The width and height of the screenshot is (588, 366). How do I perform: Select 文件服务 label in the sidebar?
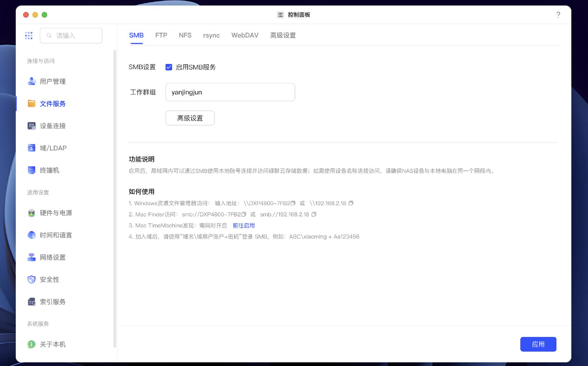(53, 104)
